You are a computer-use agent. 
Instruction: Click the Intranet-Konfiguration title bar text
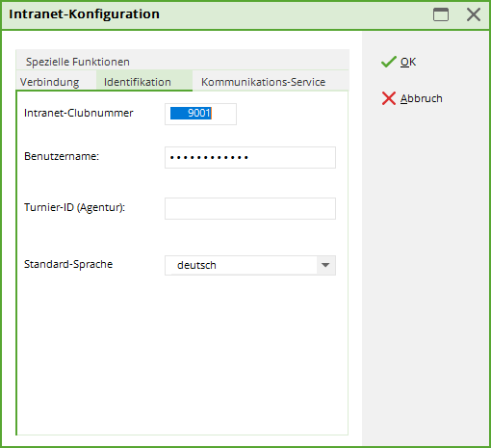(x=84, y=14)
